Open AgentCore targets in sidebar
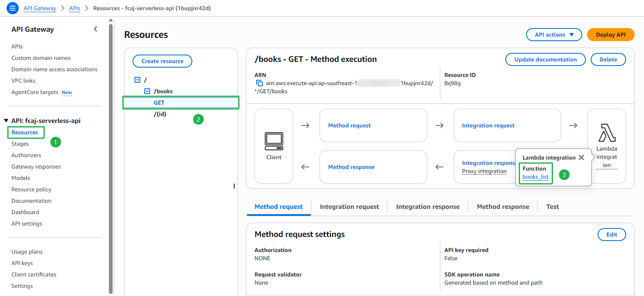The height and width of the screenshot is (296, 644). (x=35, y=92)
